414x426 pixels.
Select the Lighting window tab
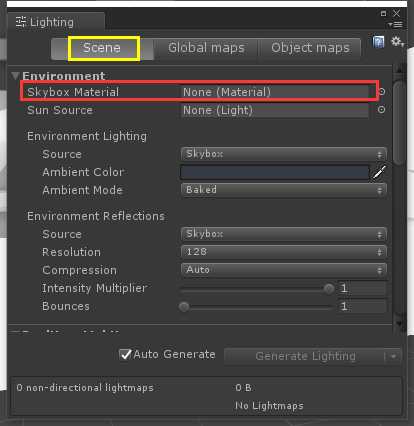click(56, 22)
